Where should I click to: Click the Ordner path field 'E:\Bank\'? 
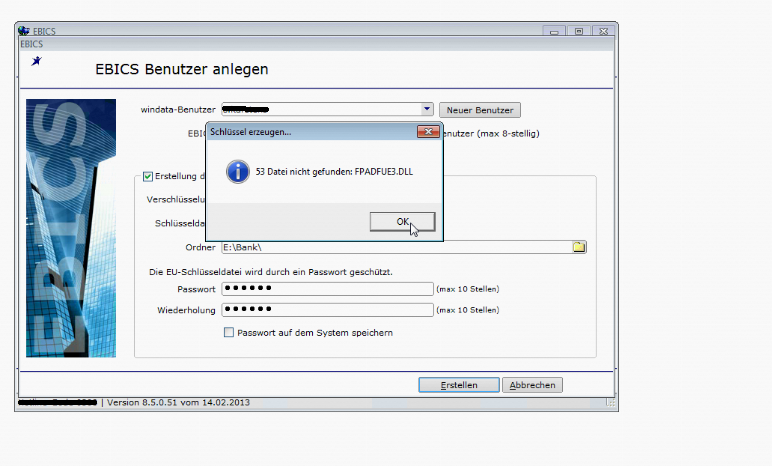[397, 247]
